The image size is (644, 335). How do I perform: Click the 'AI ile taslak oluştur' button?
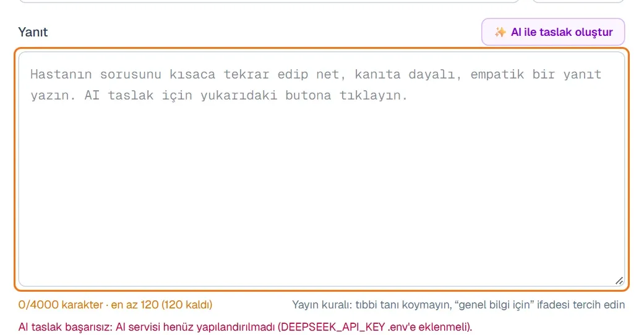tap(553, 32)
